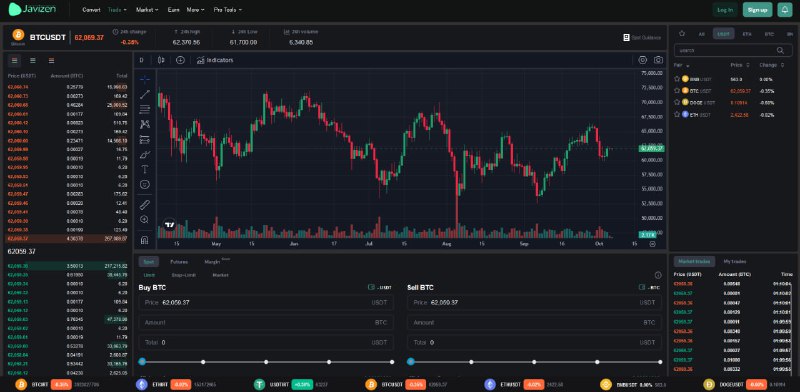Viewport: 800px width, 392px height.
Task: Click the TradingView logo on chart
Action: coord(169,224)
